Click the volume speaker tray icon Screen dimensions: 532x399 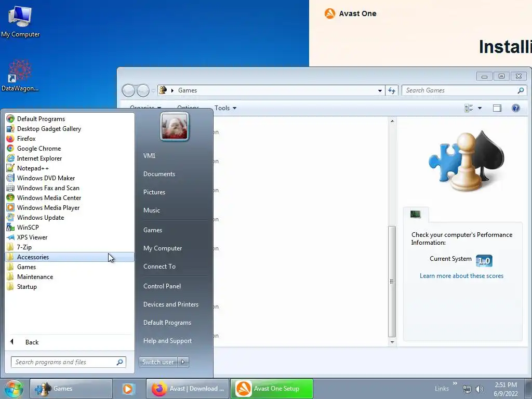click(x=480, y=389)
